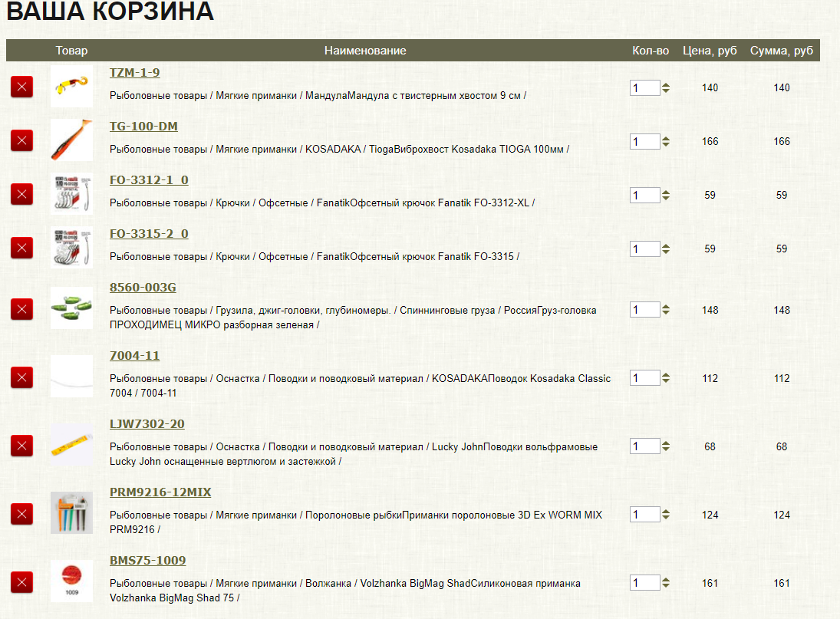Delete FO-3315-2_0 row via red X
This screenshot has width=840, height=619.
point(22,248)
